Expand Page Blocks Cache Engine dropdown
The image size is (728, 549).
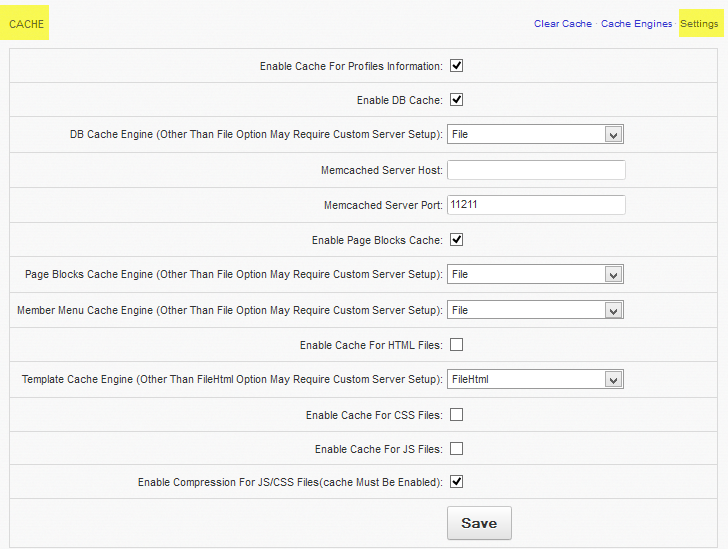535,274
